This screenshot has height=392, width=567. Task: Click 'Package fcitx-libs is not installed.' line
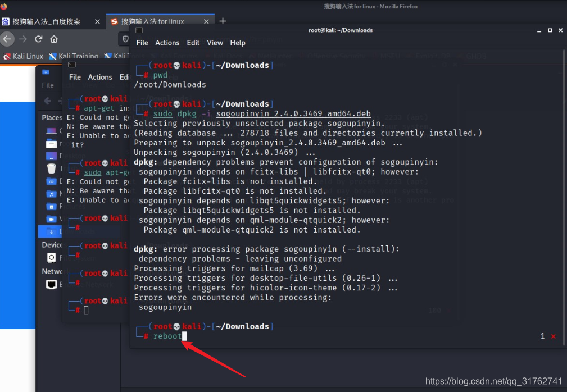230,181
